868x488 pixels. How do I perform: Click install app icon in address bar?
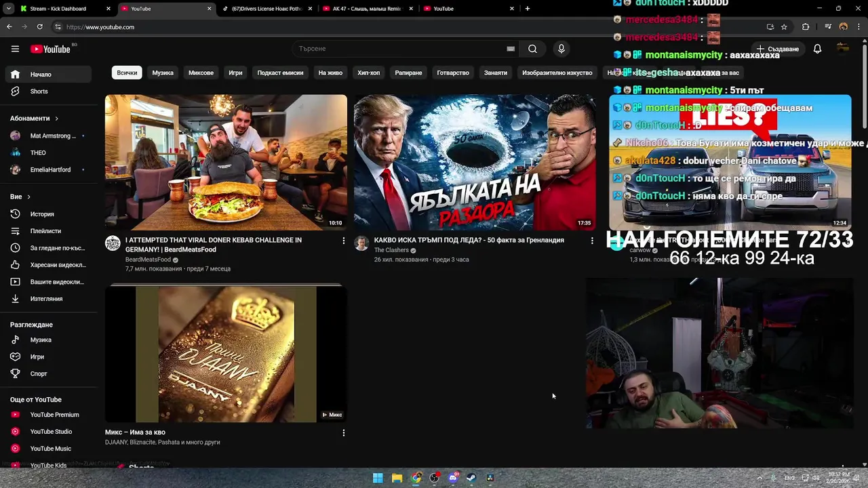pos(770,27)
